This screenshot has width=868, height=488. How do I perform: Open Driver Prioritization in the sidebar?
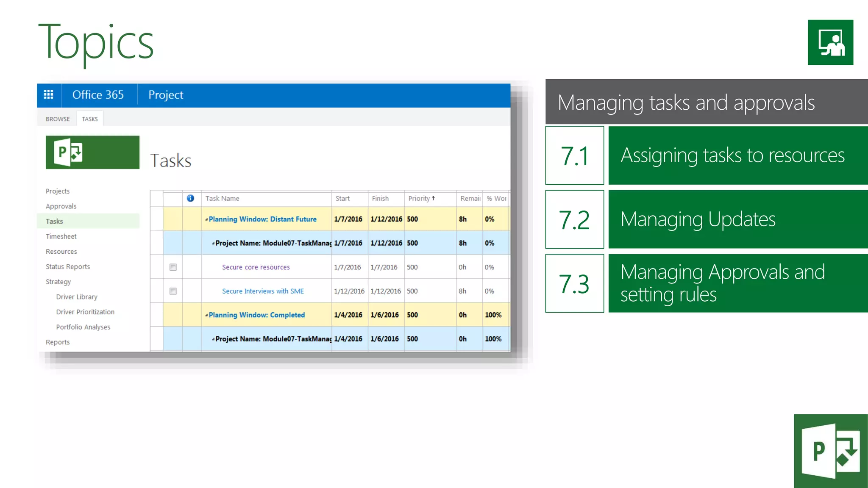tap(85, 312)
